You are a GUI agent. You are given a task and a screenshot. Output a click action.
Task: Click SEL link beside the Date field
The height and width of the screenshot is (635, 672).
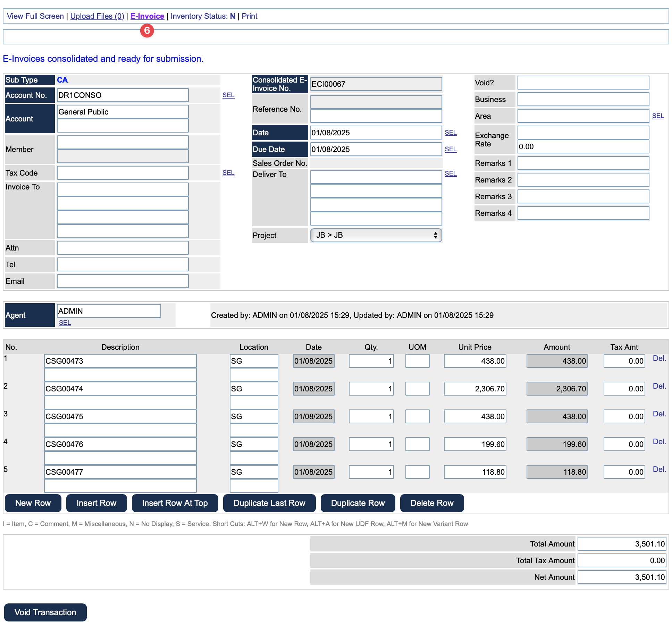451,133
